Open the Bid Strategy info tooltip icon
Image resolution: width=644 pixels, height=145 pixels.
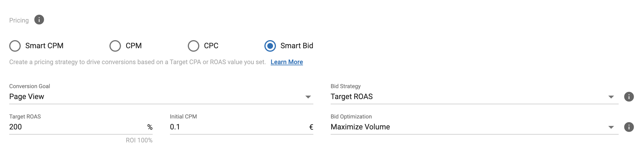point(629,97)
